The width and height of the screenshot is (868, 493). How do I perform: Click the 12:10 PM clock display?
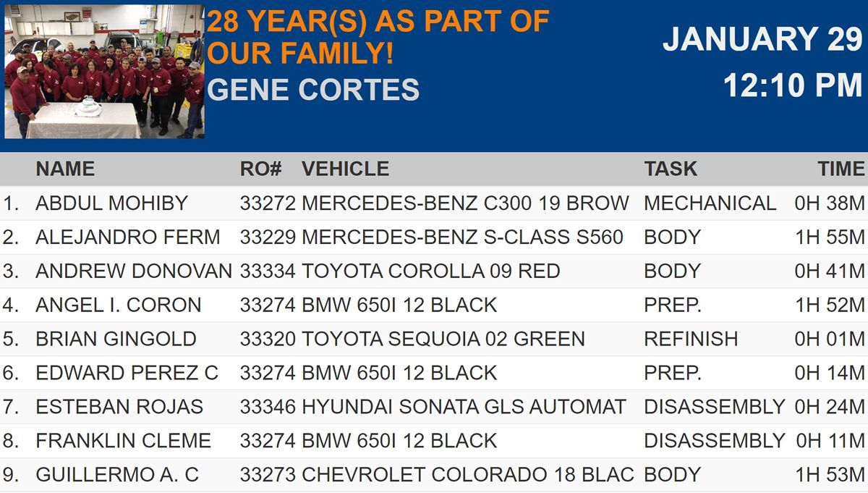click(x=793, y=86)
